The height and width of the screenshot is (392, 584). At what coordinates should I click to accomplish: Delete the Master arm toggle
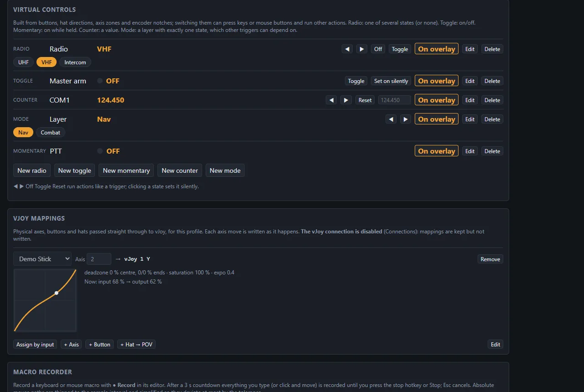tap(492, 81)
